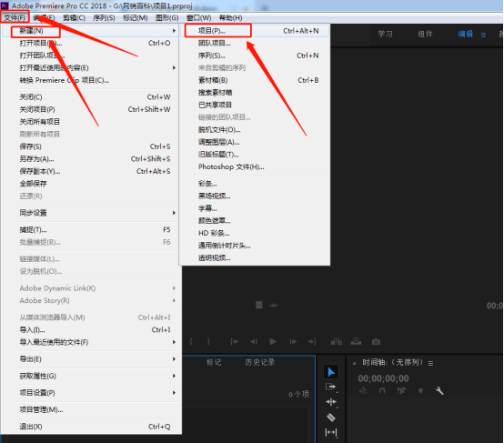Open the 图形(G) menu
Screen dimensions: 504x443
coord(166,17)
